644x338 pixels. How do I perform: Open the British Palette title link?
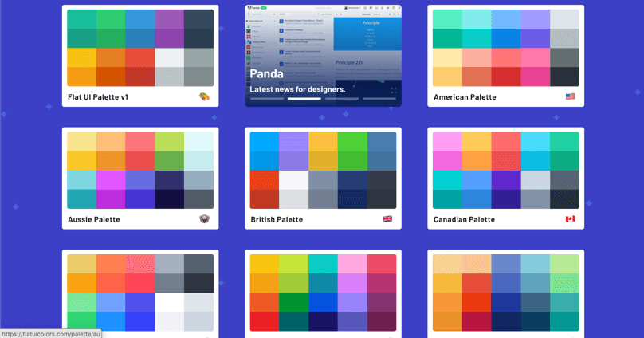tap(277, 220)
